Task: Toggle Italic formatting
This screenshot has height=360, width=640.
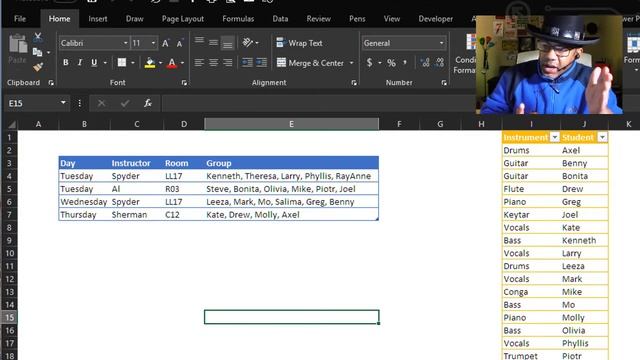Action: [x=80, y=62]
